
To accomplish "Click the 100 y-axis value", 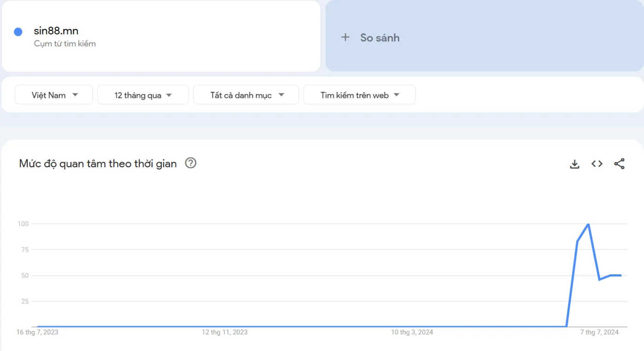I will click(23, 224).
